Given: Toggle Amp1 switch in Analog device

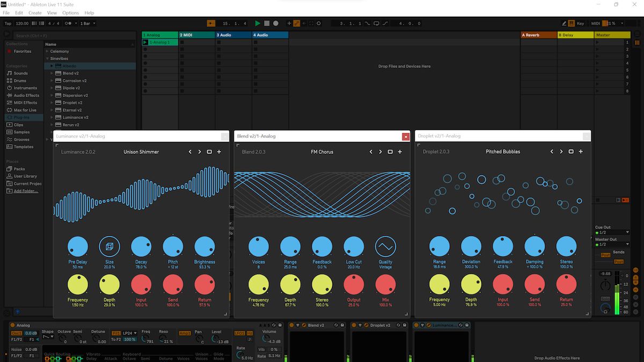Looking at the screenshot, I should [185, 333].
